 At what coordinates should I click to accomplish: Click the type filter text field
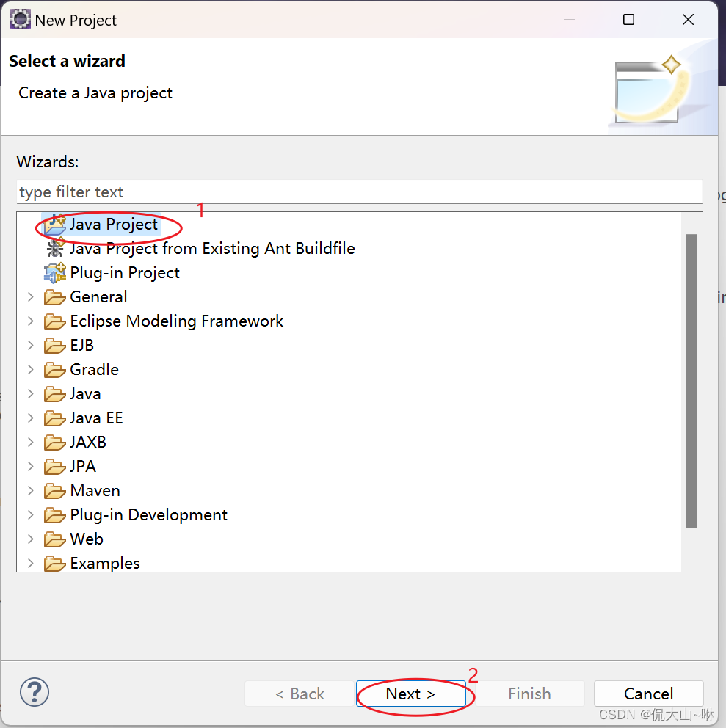click(x=359, y=192)
